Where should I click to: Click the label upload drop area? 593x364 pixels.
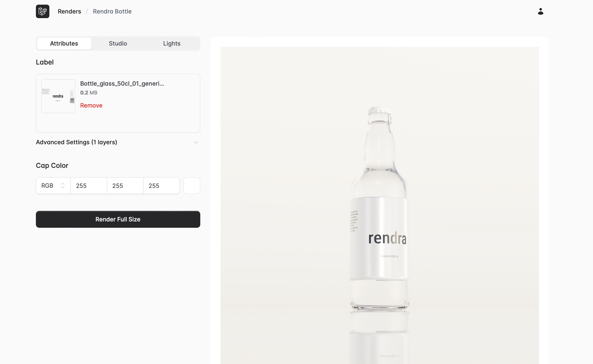[145, 123]
